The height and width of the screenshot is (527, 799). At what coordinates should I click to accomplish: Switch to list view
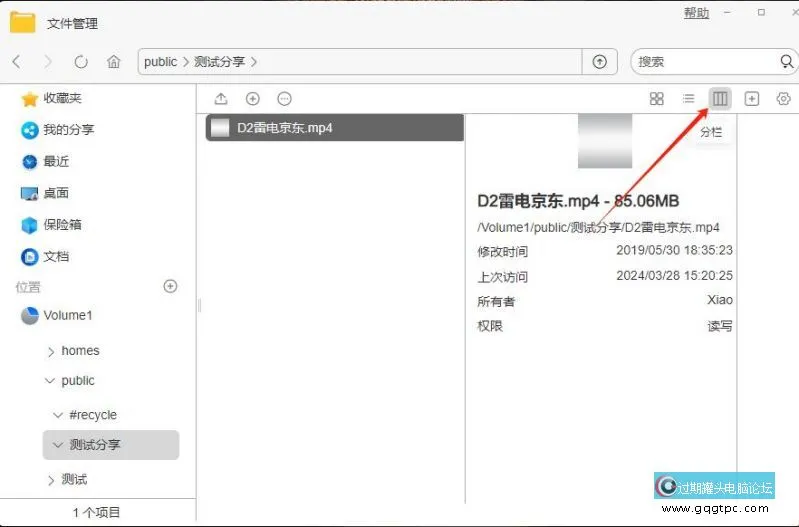[688, 98]
